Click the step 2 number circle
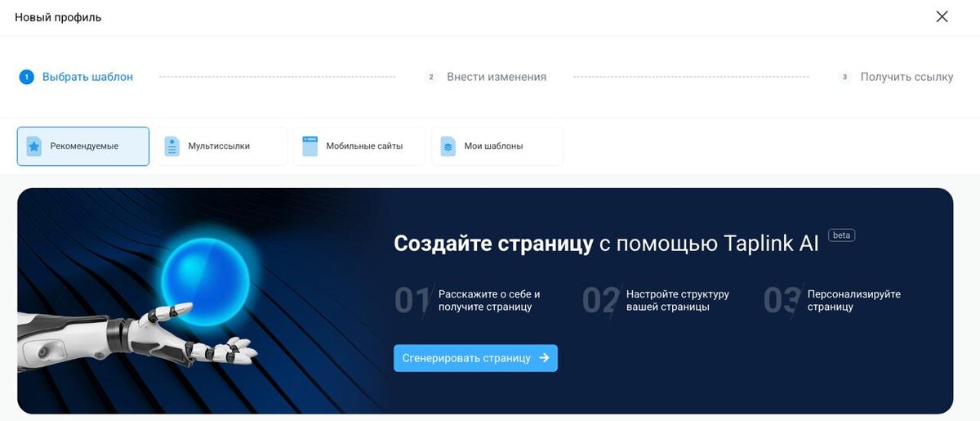The height and width of the screenshot is (421, 980). pos(431,77)
